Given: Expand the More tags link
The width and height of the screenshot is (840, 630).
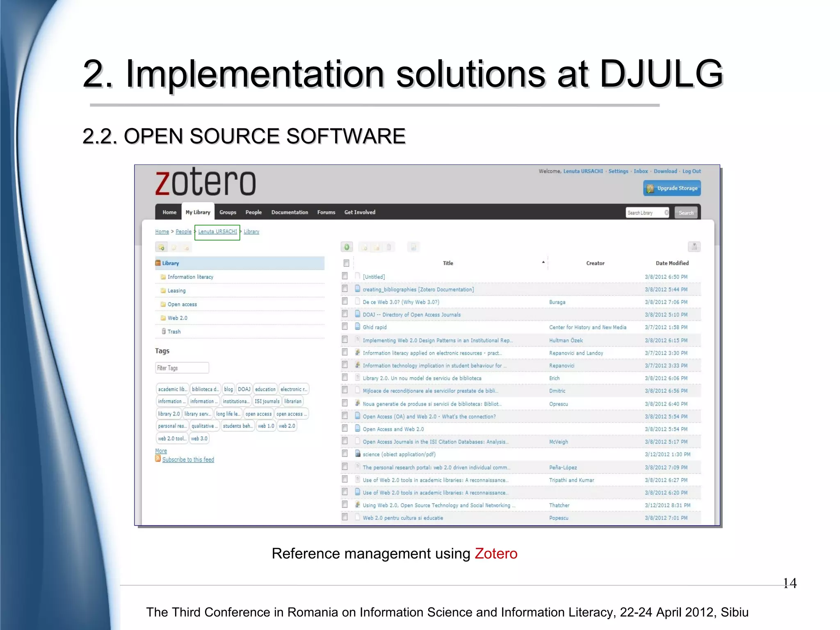Looking at the screenshot, I should point(161,451).
